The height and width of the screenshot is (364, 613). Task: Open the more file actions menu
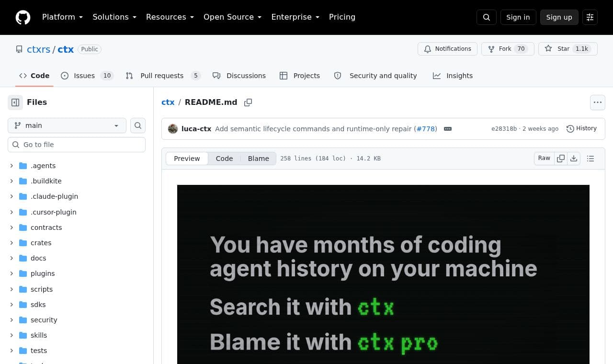597,102
